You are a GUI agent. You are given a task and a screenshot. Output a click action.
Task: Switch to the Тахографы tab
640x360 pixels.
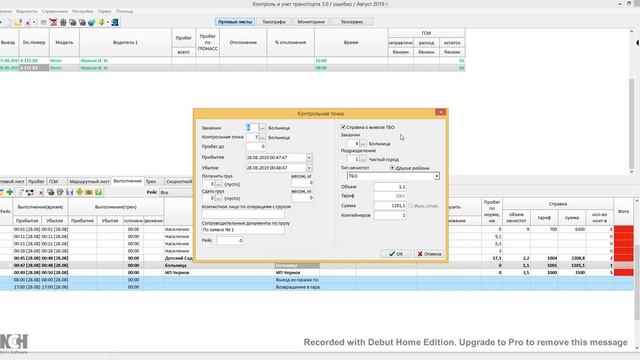point(274,22)
